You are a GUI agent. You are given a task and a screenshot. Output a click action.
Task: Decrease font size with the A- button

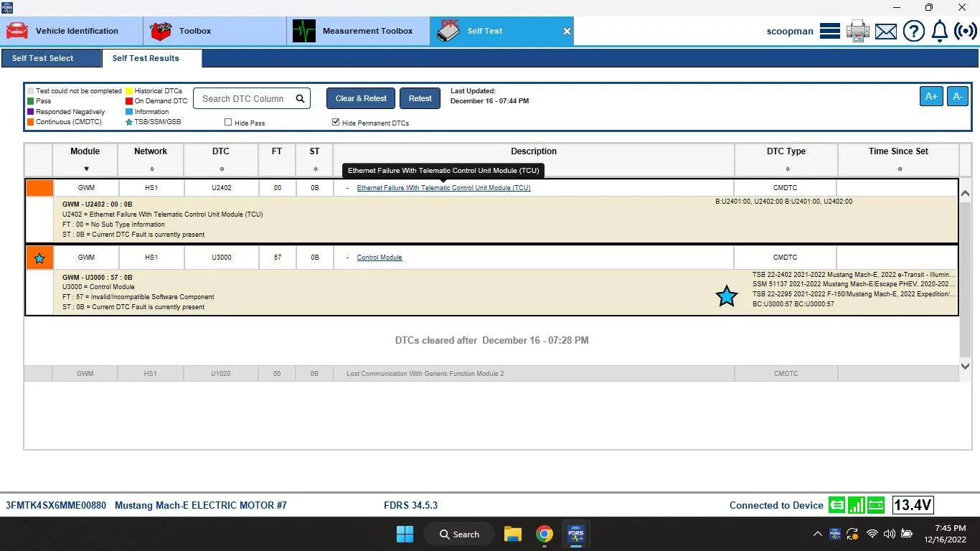(x=958, y=96)
